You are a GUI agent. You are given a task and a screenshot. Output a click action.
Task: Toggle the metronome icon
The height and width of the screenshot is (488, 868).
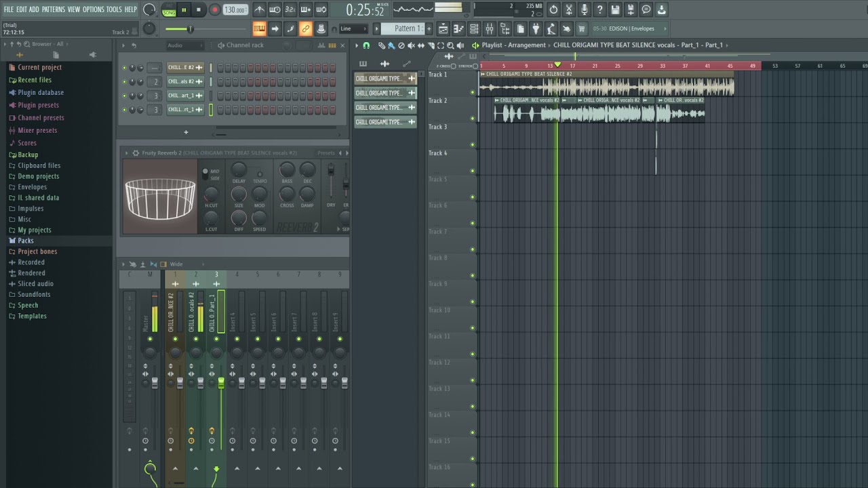point(260,9)
